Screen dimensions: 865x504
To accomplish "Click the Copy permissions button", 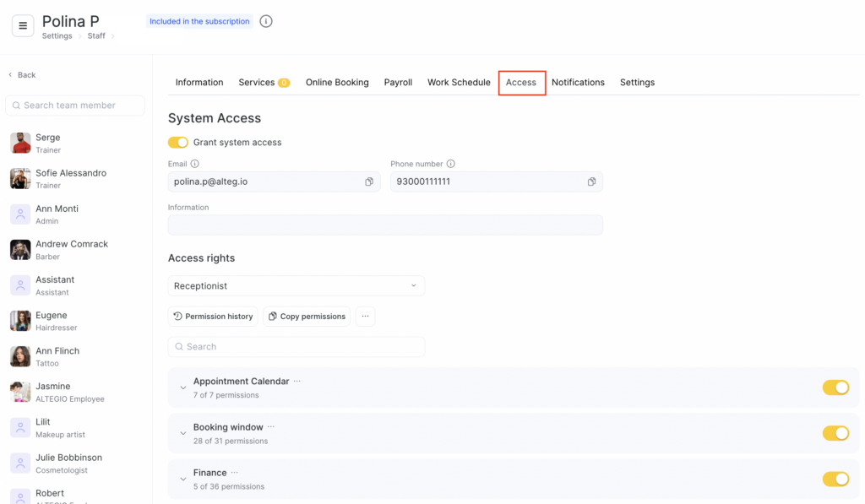I will 307,317.
